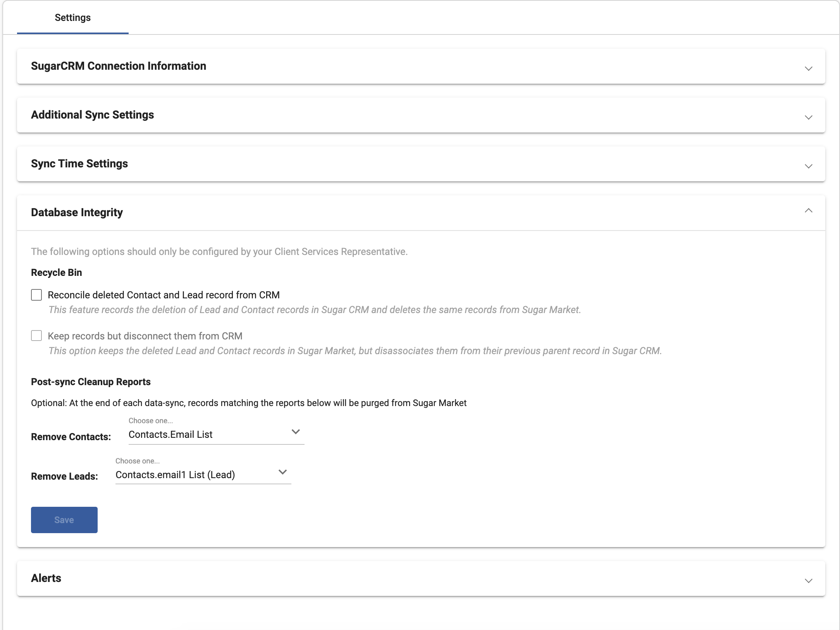Viewport: 840px width, 630px height.
Task: Click Keep records but disconnect label
Action: click(145, 336)
